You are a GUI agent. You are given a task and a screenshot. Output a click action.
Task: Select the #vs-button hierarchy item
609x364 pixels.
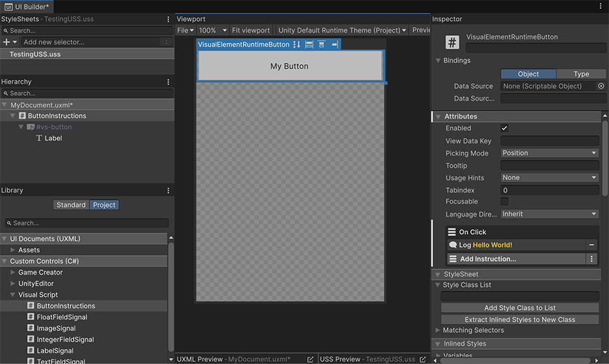click(53, 127)
